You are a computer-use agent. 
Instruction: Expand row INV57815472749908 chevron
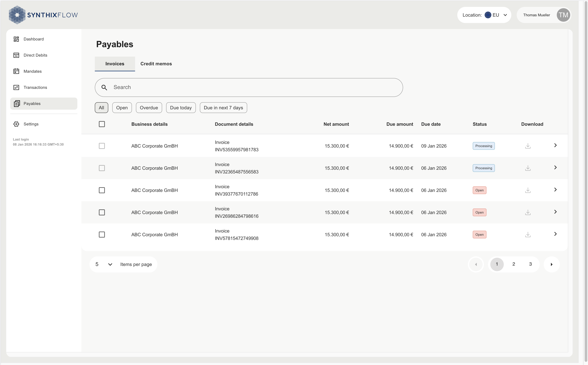(555, 234)
